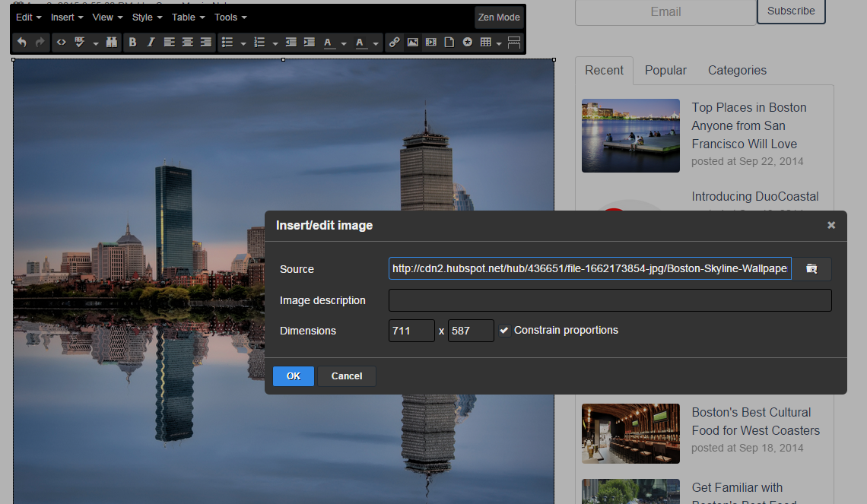
Task: Toggle bold formatting
Action: [132, 43]
